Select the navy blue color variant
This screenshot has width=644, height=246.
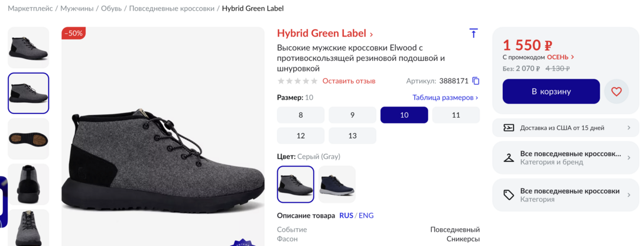pyautogui.click(x=337, y=184)
